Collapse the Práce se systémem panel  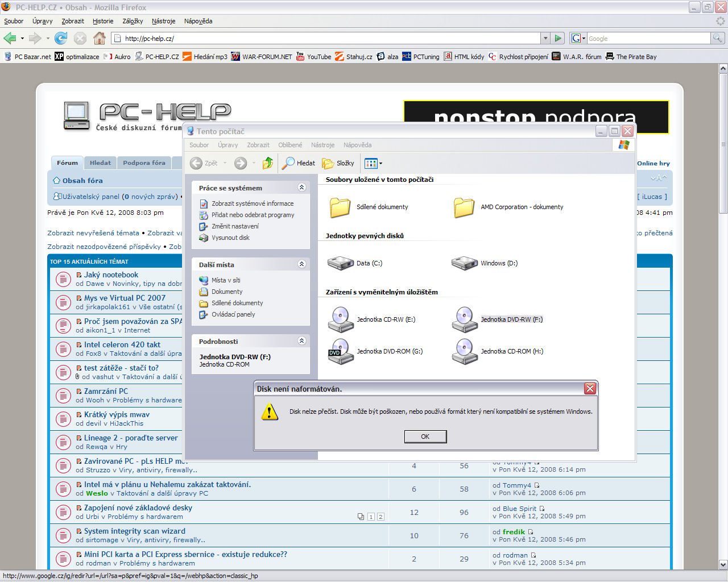pos(302,188)
